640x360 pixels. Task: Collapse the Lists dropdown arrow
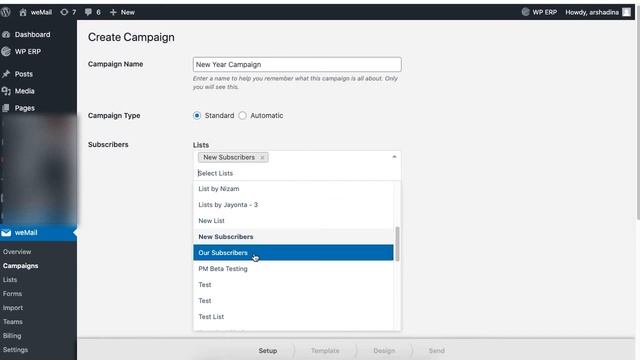click(x=394, y=157)
